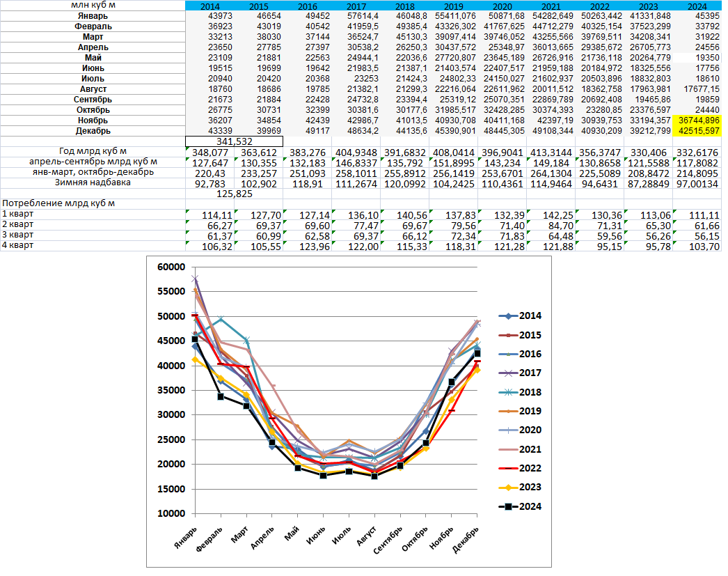Click the "Зимняя надбавка" row label
The image size is (728, 576).
[93, 182]
